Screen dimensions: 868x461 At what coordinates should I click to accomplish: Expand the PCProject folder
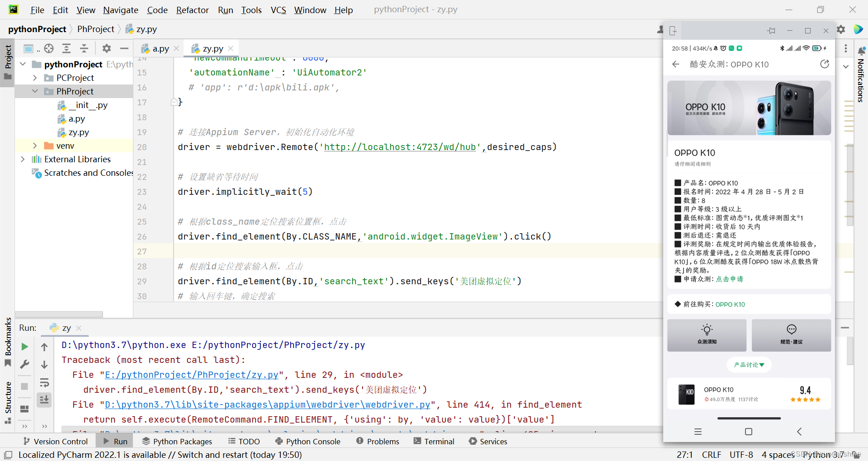[x=35, y=78]
